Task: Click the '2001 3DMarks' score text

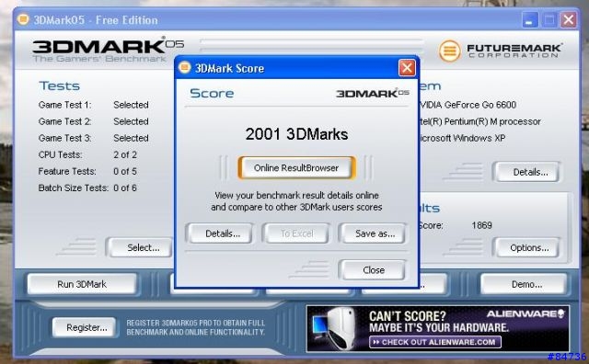Action: tap(296, 134)
